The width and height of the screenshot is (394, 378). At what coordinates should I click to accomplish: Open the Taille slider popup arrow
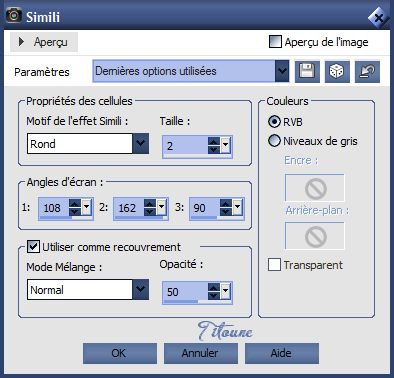pos(225,145)
